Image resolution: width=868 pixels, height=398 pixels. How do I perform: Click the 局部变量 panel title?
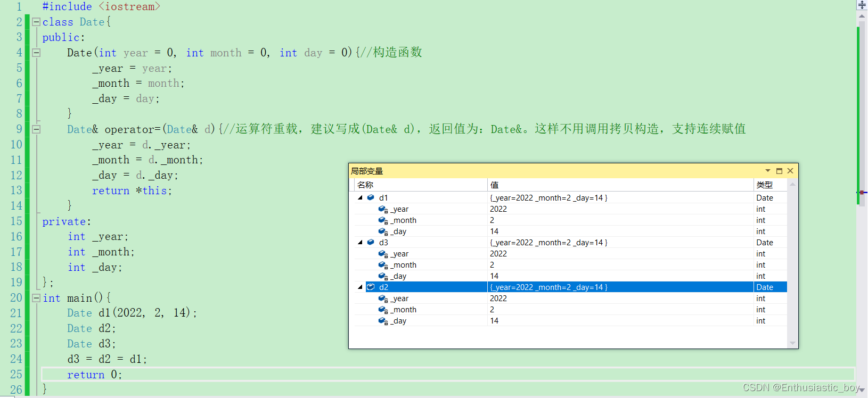367,171
